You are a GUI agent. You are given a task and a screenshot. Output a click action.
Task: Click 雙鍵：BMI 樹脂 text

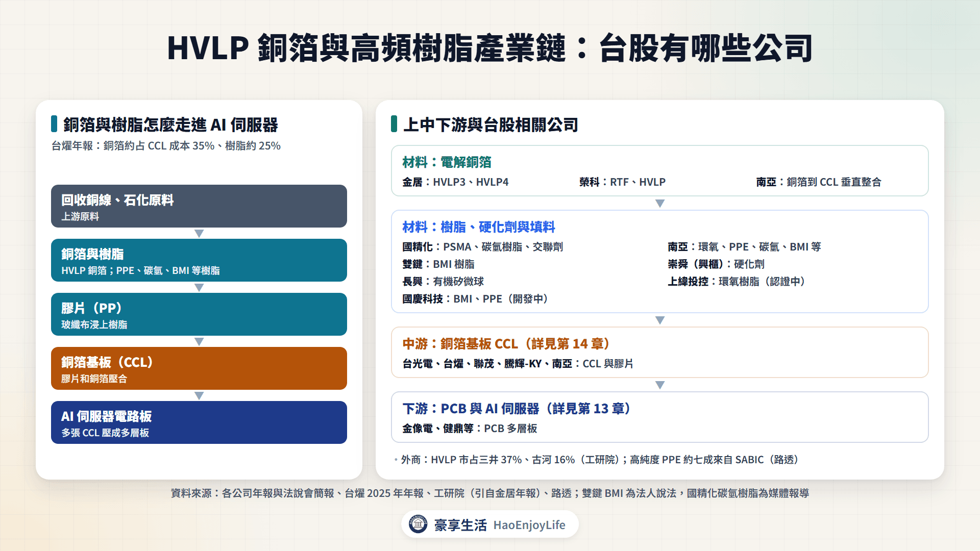(438, 264)
